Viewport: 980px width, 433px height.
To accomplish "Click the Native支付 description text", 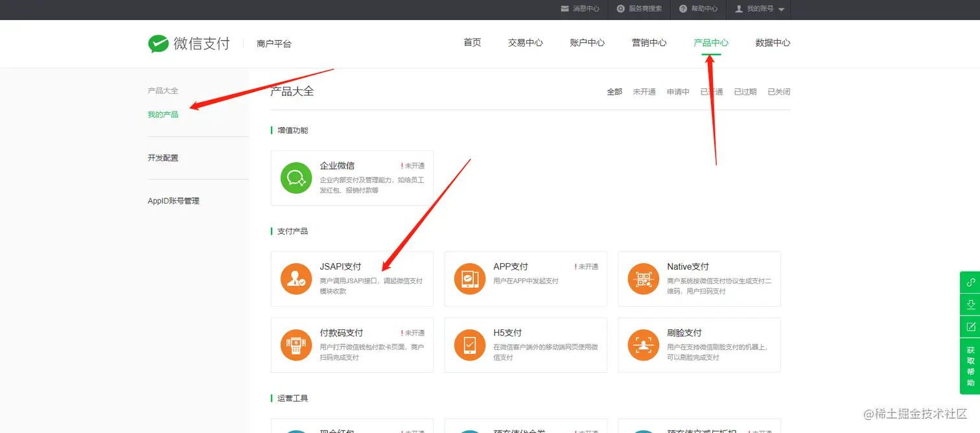I will coord(719,286).
